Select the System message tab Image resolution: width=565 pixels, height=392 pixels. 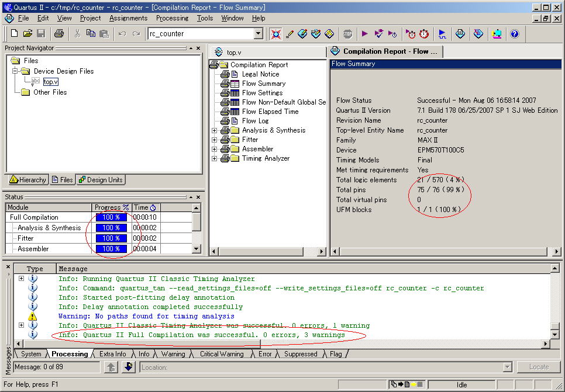point(31,354)
